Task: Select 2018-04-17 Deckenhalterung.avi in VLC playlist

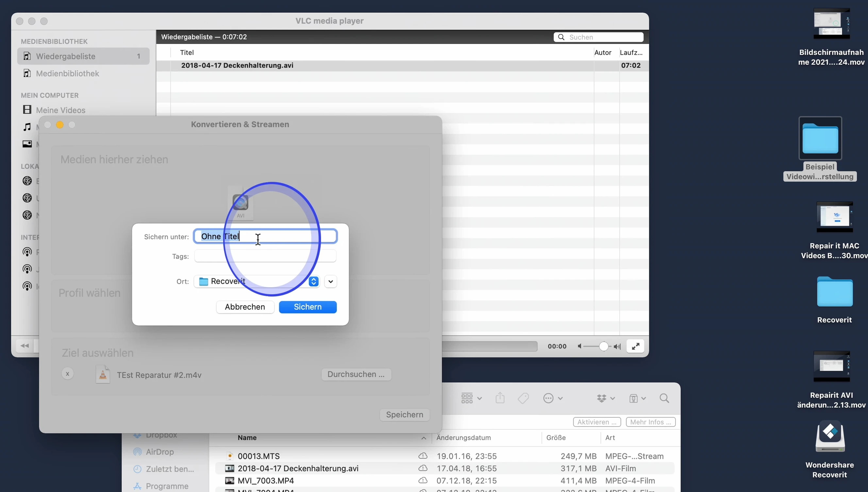Action: click(x=237, y=65)
